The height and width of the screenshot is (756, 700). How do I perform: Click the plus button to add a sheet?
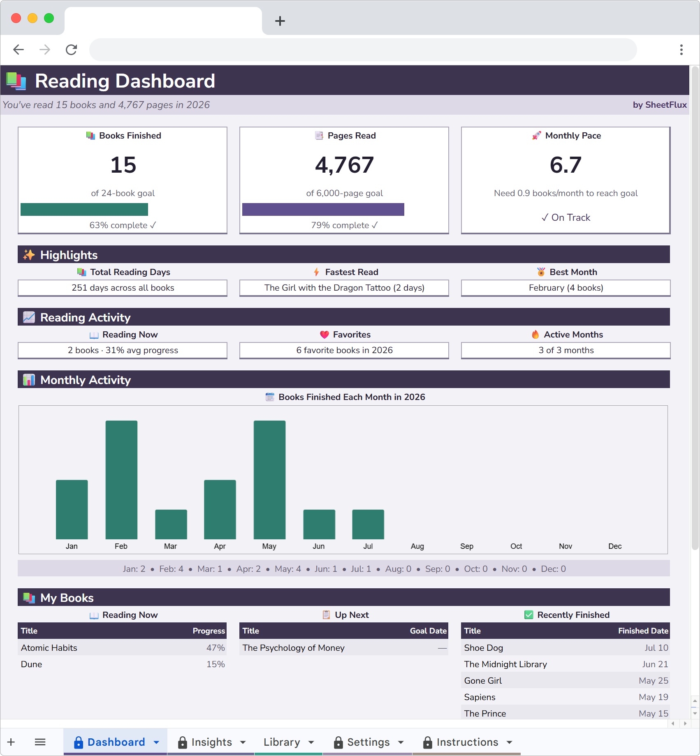click(x=11, y=742)
